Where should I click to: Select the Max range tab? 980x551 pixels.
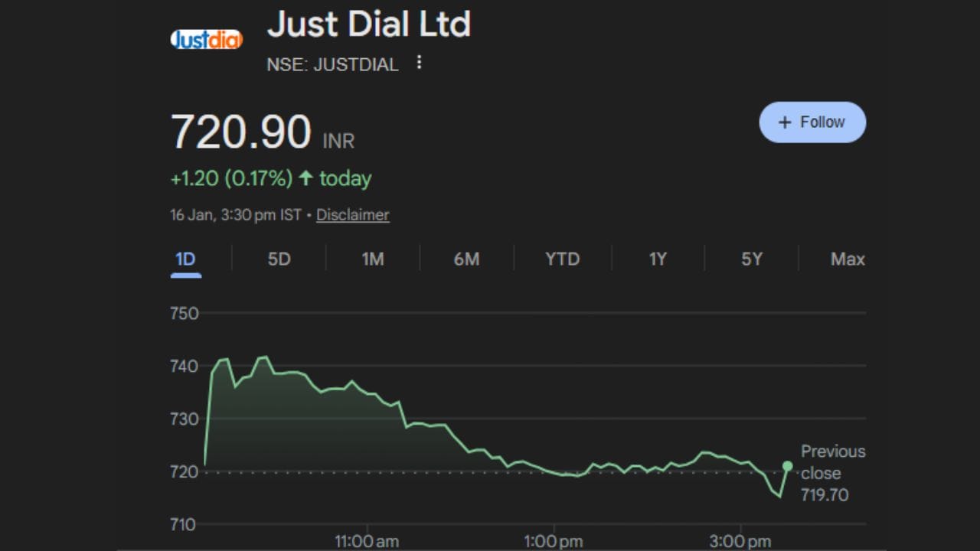pyautogui.click(x=848, y=259)
